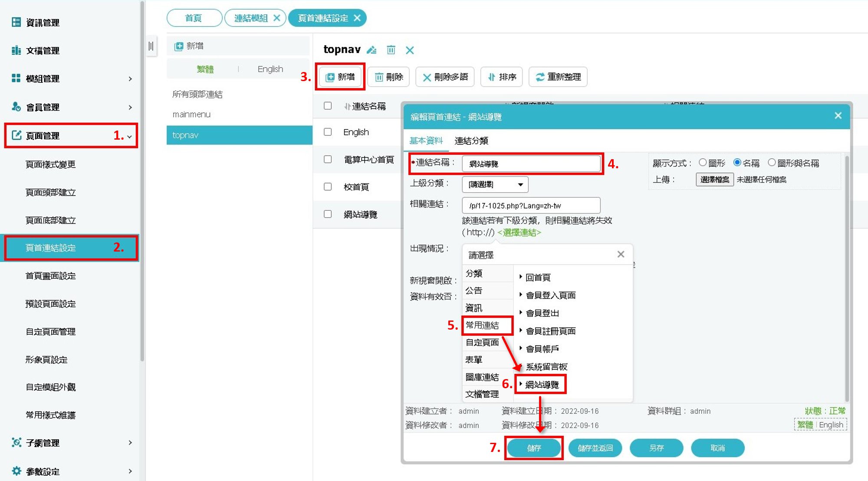Click the 參數設定 gear icon

16,471
